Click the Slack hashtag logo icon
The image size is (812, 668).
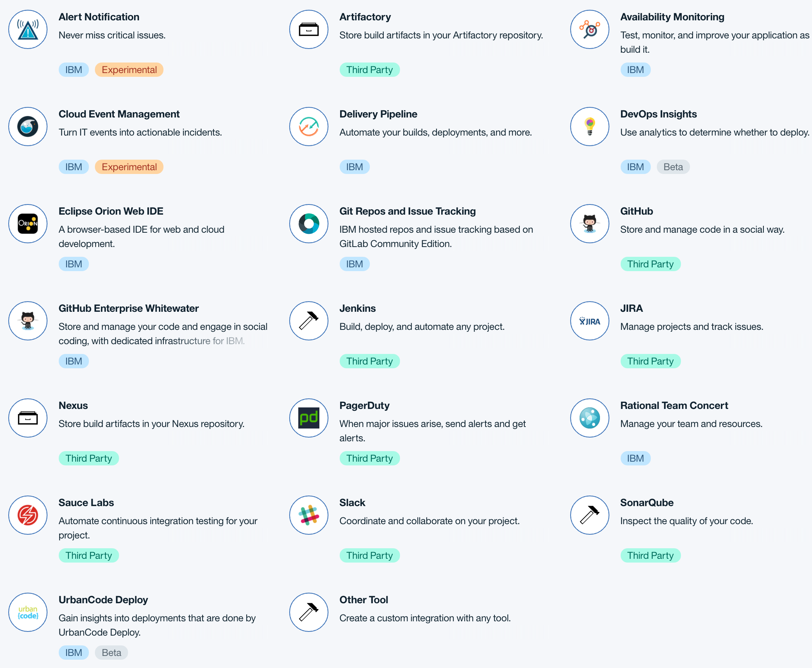[308, 515]
